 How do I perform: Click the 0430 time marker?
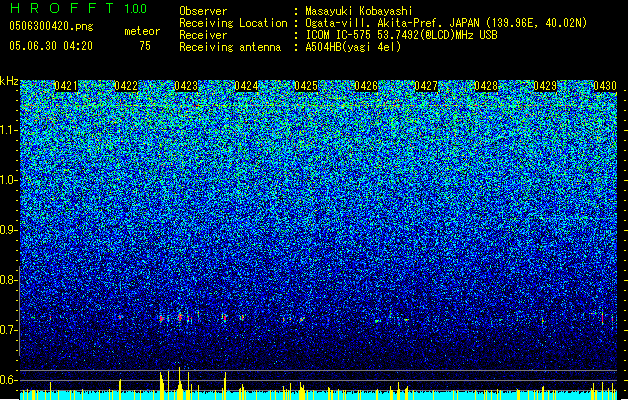tap(605, 86)
